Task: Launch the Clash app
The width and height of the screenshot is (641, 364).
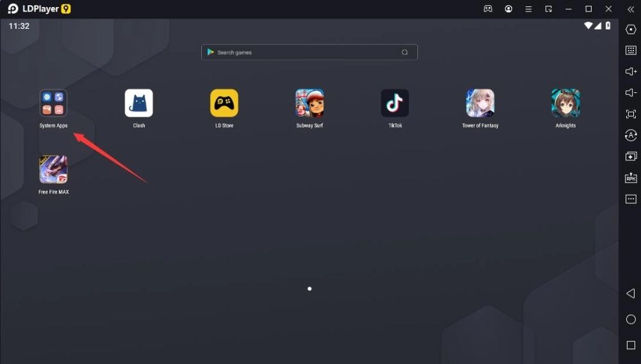Action: (x=139, y=103)
